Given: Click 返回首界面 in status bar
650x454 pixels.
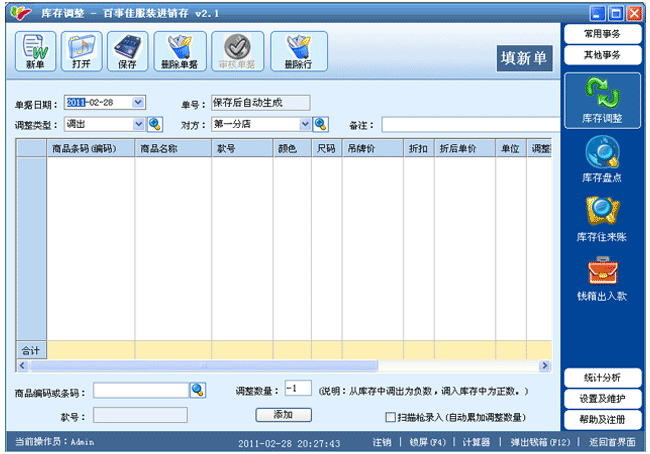Looking at the screenshot, I should point(612,442).
